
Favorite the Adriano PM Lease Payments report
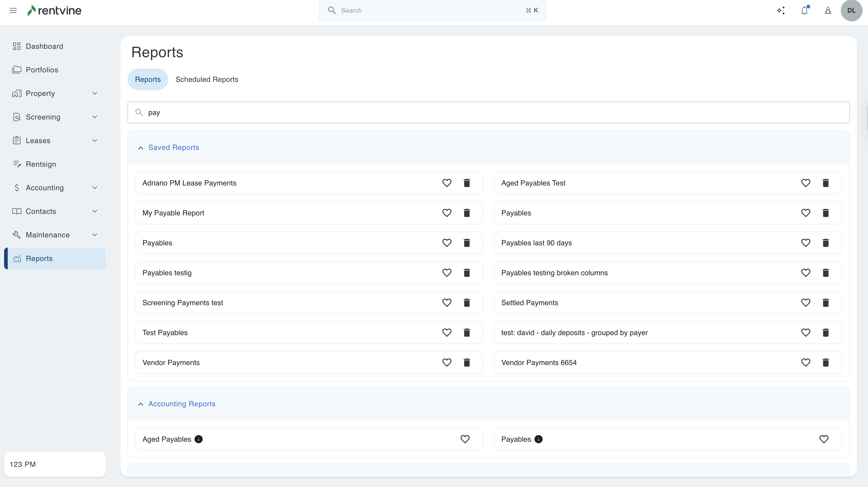click(447, 183)
